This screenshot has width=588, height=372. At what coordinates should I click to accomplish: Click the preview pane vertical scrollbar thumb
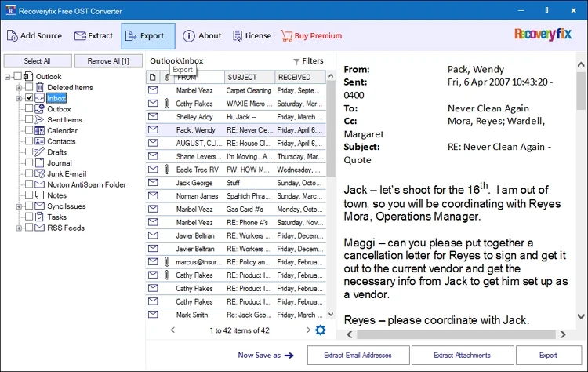[581, 90]
